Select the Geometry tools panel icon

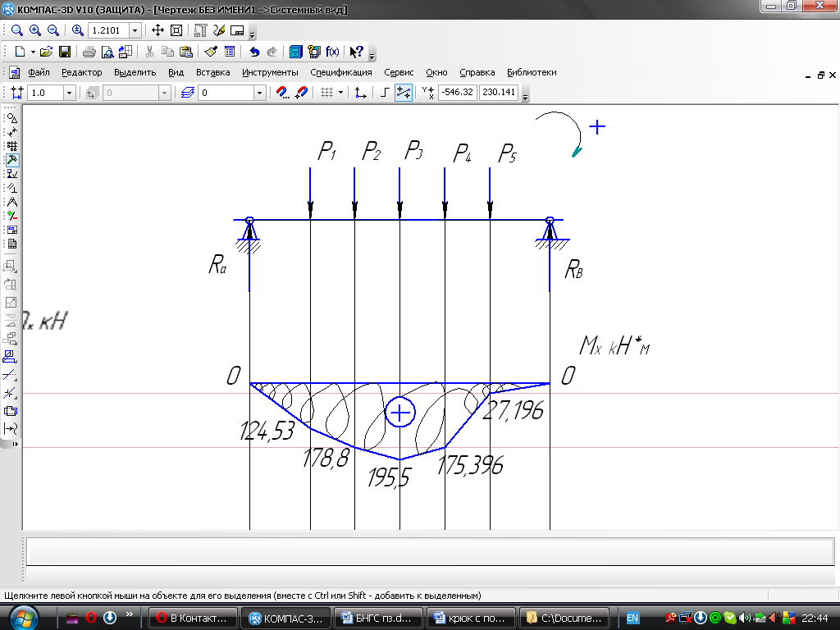[x=11, y=117]
